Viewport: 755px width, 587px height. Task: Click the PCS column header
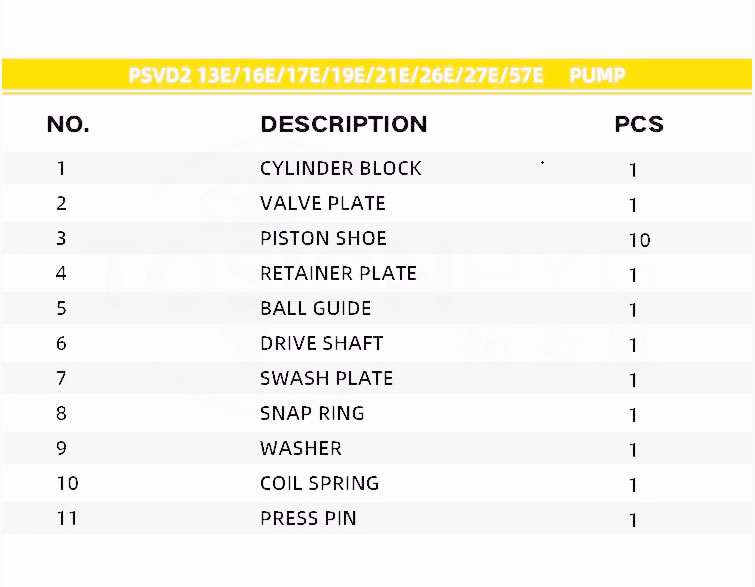tap(638, 125)
